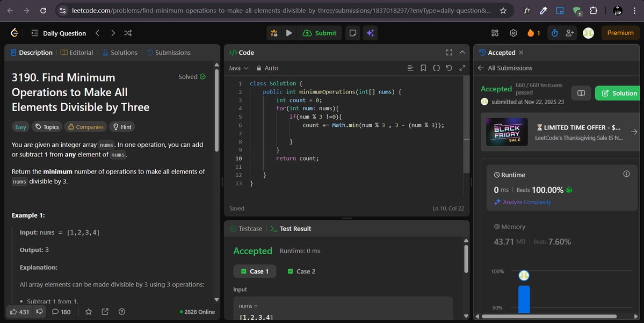
Task: Click the daily streak flame icon
Action: pyautogui.click(x=532, y=33)
